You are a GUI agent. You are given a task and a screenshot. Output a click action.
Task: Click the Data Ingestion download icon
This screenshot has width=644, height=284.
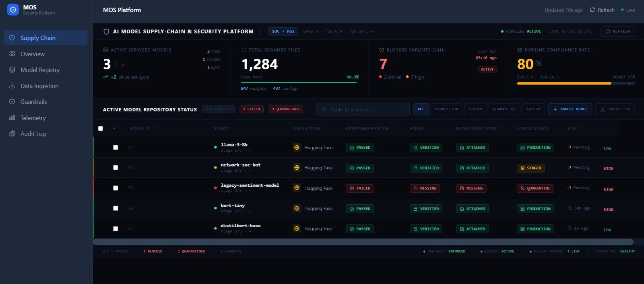click(x=12, y=86)
